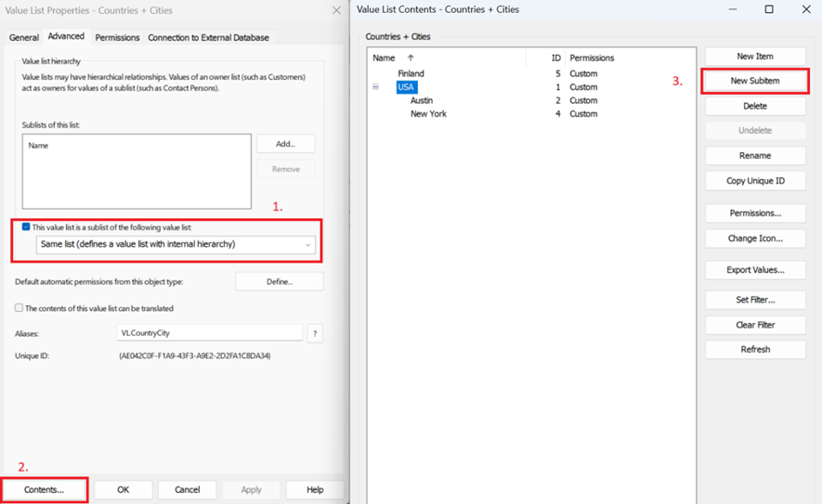Screen dimensions: 822x504
Task: Click the Refresh button
Action: 755,349
